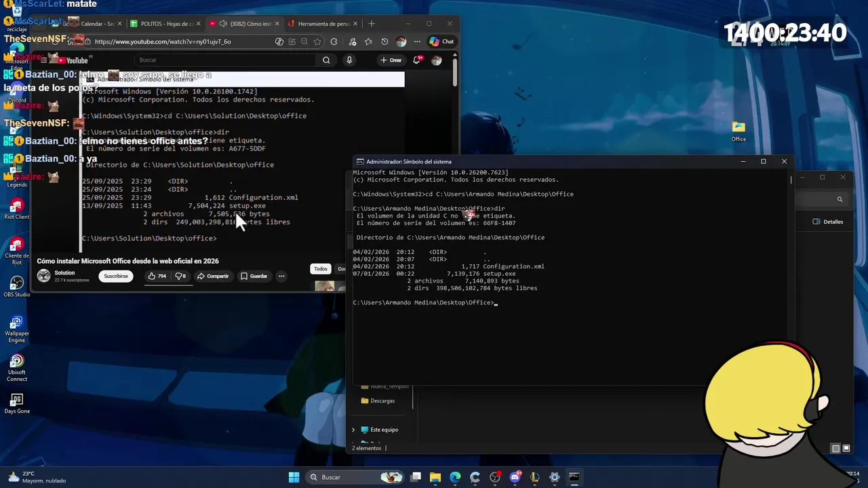Open Discord from the taskbar

(515, 477)
